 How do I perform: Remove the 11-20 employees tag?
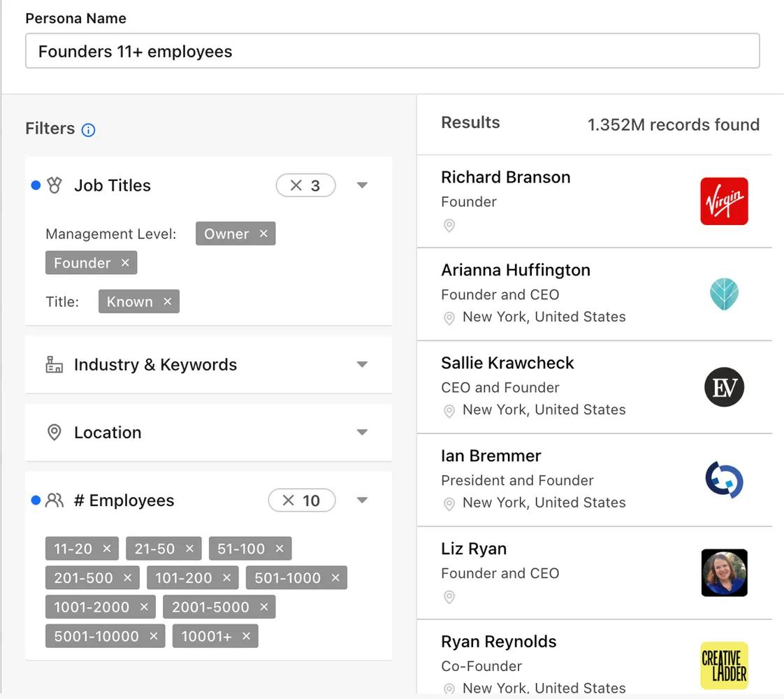107,549
